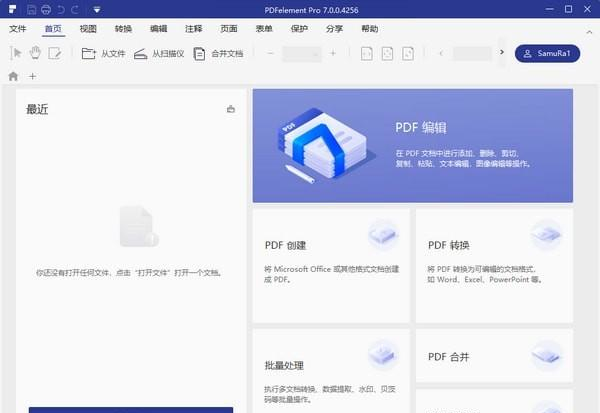Click the PDFelement logo in the title bar
Image resolution: width=600 pixels, height=413 pixels.
coord(12,9)
